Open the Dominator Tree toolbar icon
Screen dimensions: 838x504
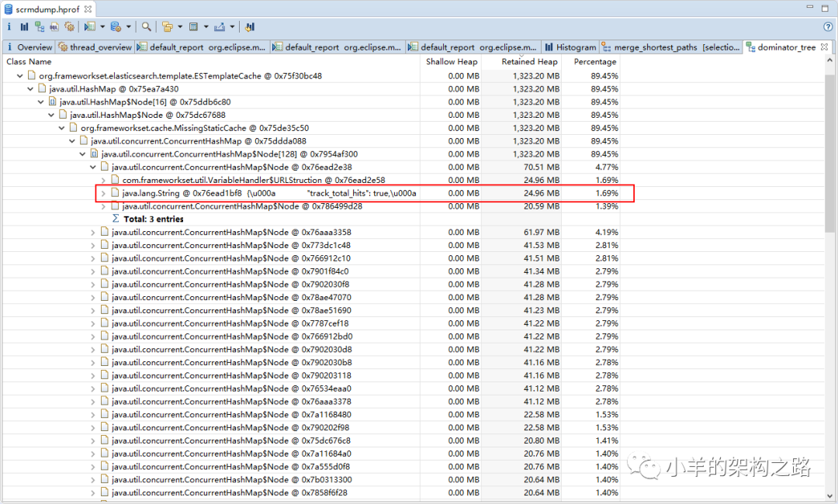tap(40, 26)
